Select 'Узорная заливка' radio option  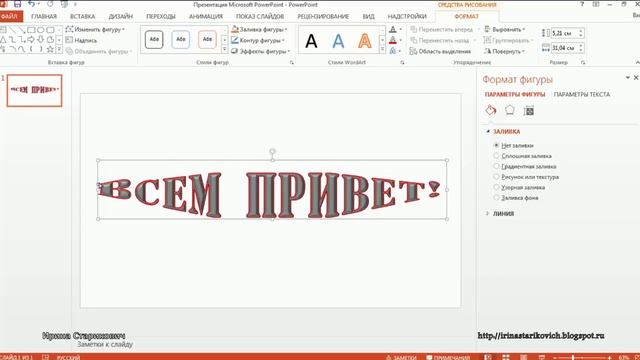(x=519, y=187)
